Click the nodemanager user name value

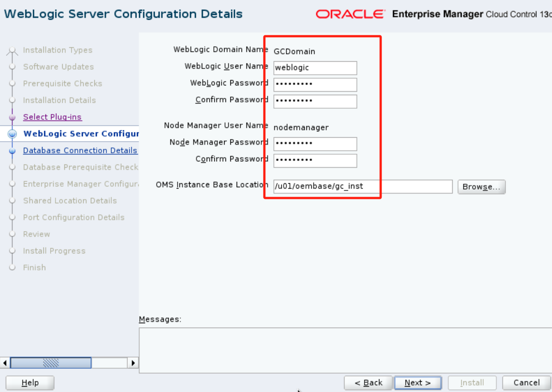pyautogui.click(x=301, y=127)
